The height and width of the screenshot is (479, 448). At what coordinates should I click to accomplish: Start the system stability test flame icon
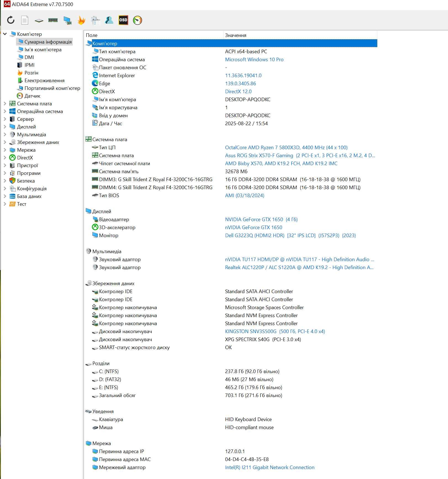pyautogui.click(x=81, y=20)
